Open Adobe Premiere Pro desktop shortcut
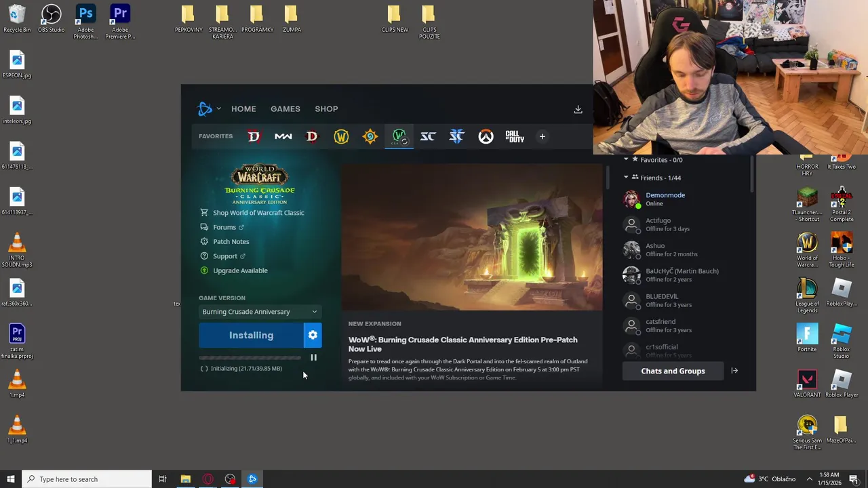Image resolution: width=868 pixels, height=488 pixels. pos(120,22)
